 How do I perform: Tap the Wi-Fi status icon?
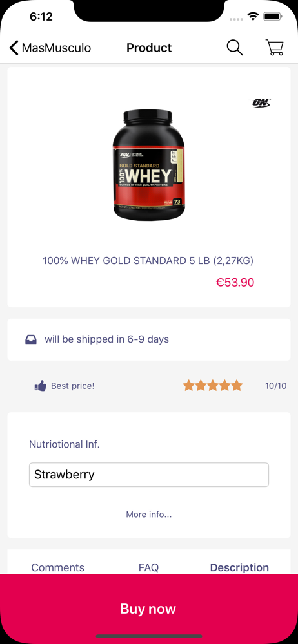253,17
